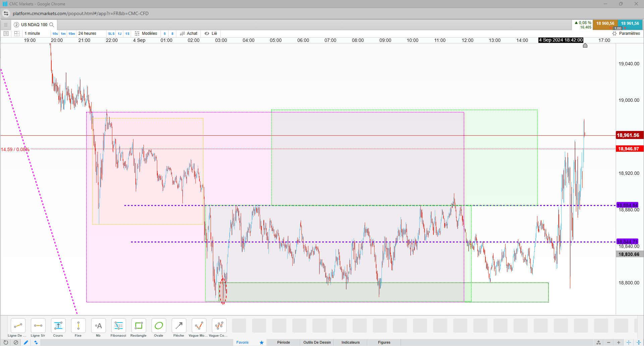644x346 pixels.
Task: Toggle the crosshair cursor icon
Action: point(629,342)
